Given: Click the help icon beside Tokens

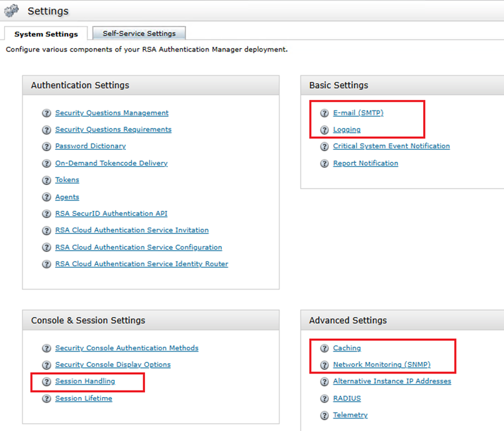Looking at the screenshot, I should point(46,180).
